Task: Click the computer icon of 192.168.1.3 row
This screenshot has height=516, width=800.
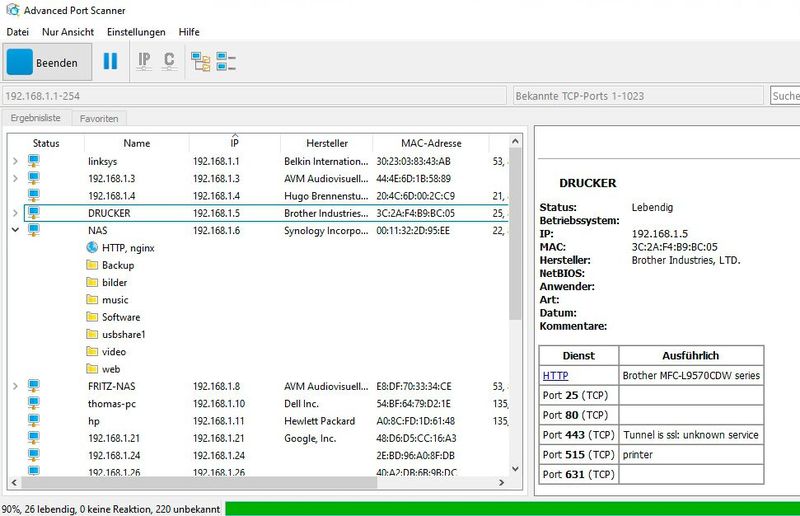Action: (34, 178)
